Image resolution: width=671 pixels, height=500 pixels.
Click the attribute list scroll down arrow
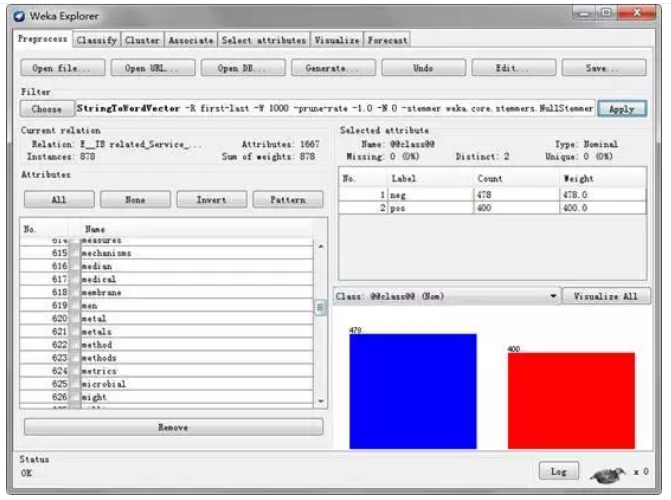[321, 402]
